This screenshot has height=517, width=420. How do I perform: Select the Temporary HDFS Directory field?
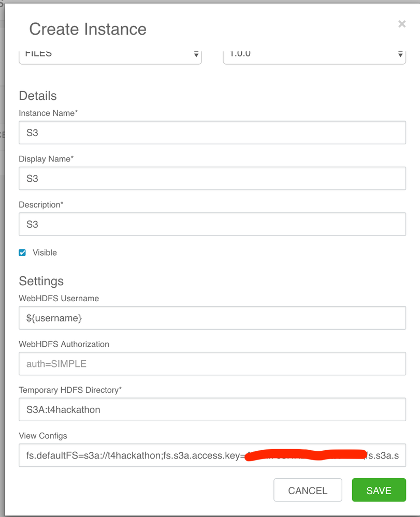tap(212, 409)
